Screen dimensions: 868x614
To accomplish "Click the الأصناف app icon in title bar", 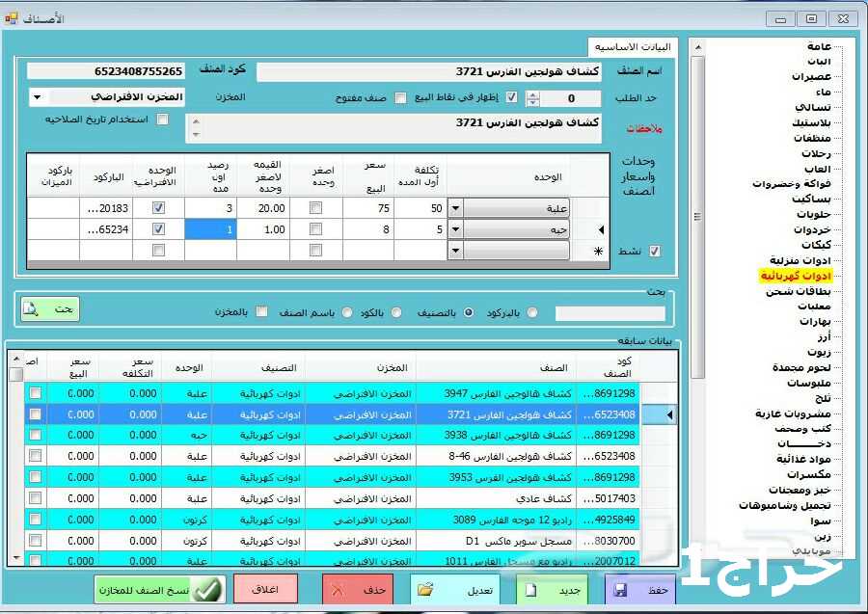I will click(x=11, y=19).
